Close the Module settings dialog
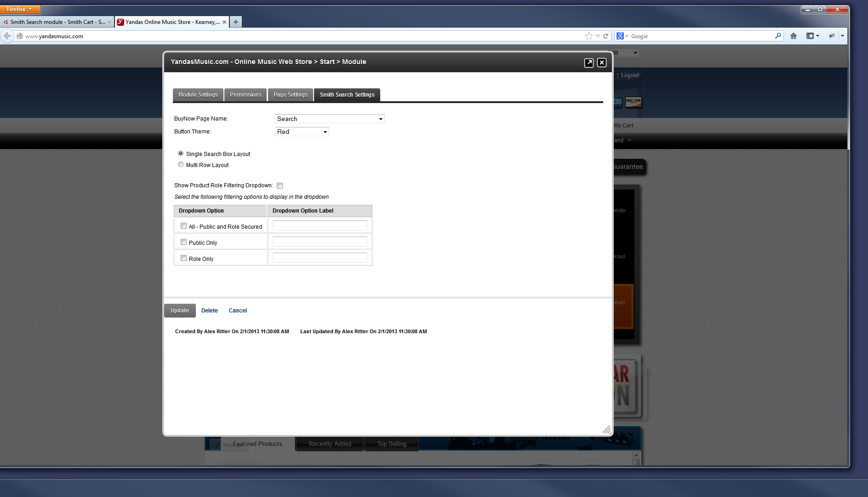Viewport: 868px width, 497px height. tap(601, 63)
